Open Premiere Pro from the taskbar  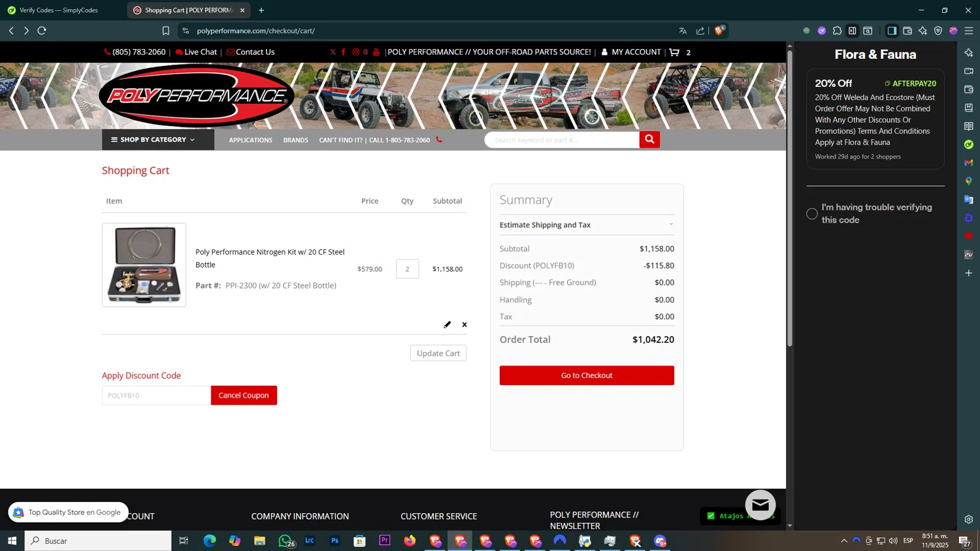coord(385,541)
